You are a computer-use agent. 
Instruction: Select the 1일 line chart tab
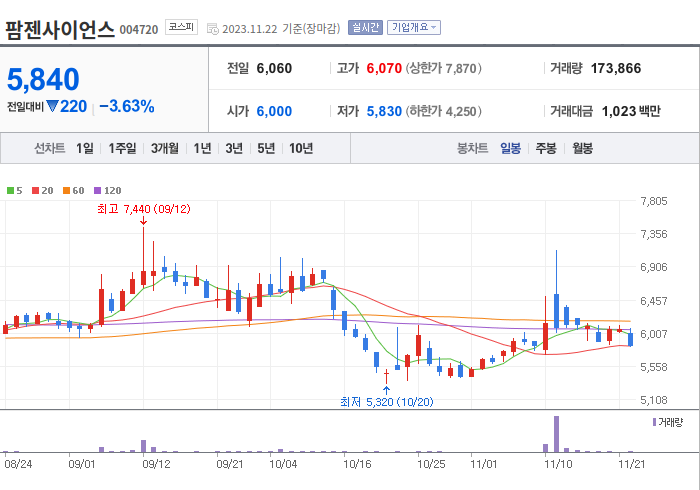pyautogui.click(x=85, y=148)
